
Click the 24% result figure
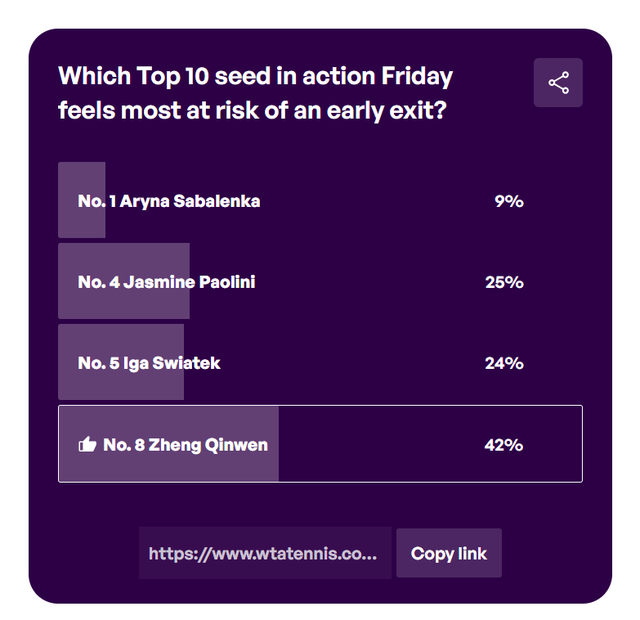(x=504, y=363)
